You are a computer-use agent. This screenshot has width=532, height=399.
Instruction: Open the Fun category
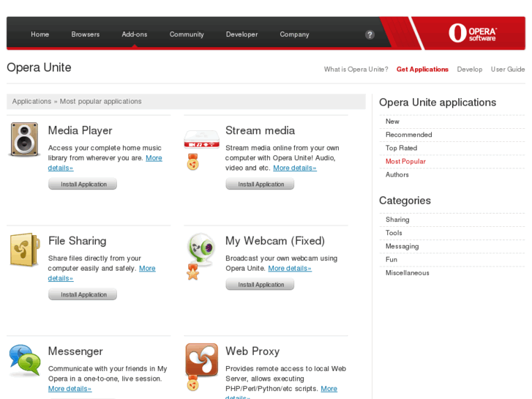click(x=391, y=259)
